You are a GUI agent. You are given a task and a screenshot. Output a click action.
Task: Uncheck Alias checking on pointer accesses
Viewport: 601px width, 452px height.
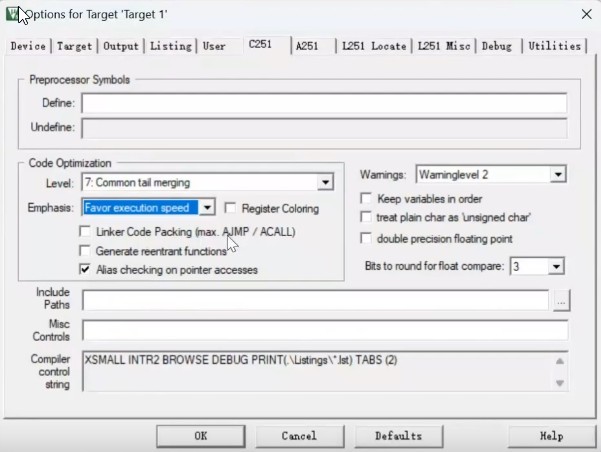pyautogui.click(x=86, y=269)
